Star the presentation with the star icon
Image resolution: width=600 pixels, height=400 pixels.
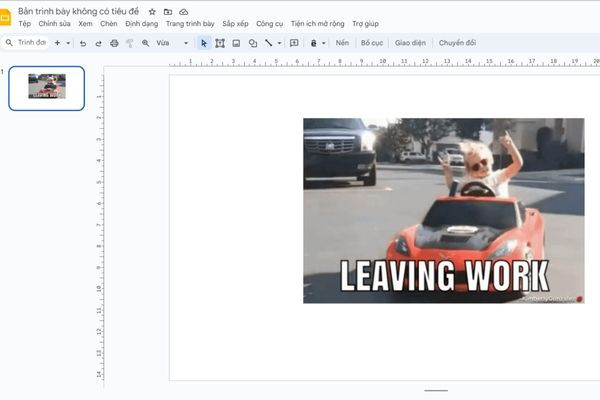(x=152, y=12)
